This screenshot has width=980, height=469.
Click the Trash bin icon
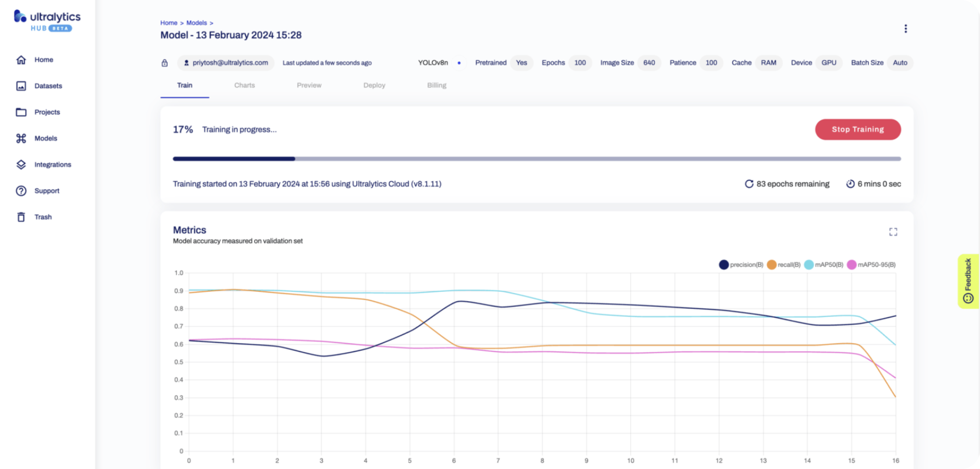coord(21,217)
